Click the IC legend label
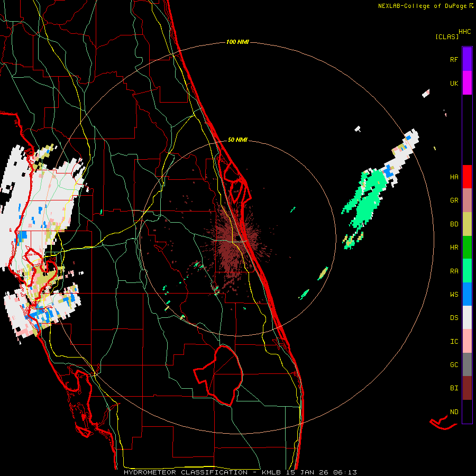Viewport: 476px width, 476px height. (x=454, y=342)
